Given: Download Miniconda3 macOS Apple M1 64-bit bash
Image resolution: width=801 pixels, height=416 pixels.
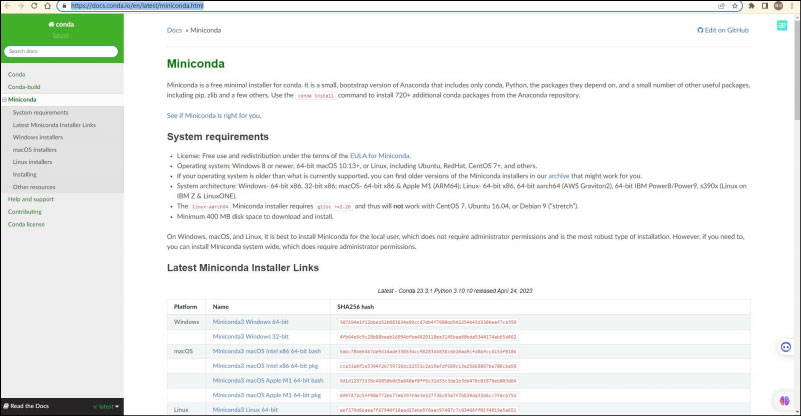Looking at the screenshot, I should pos(268,381).
